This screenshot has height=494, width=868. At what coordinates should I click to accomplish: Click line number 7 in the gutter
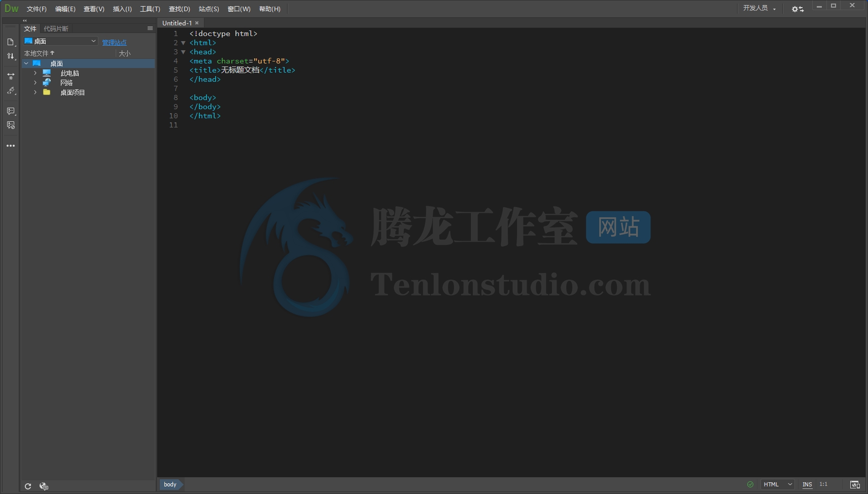176,88
